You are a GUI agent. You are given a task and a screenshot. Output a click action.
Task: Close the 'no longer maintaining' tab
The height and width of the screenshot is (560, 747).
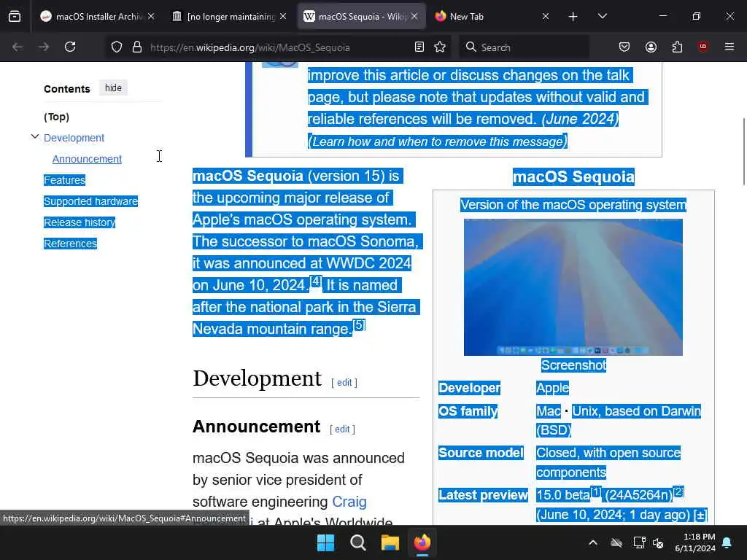pos(283,16)
